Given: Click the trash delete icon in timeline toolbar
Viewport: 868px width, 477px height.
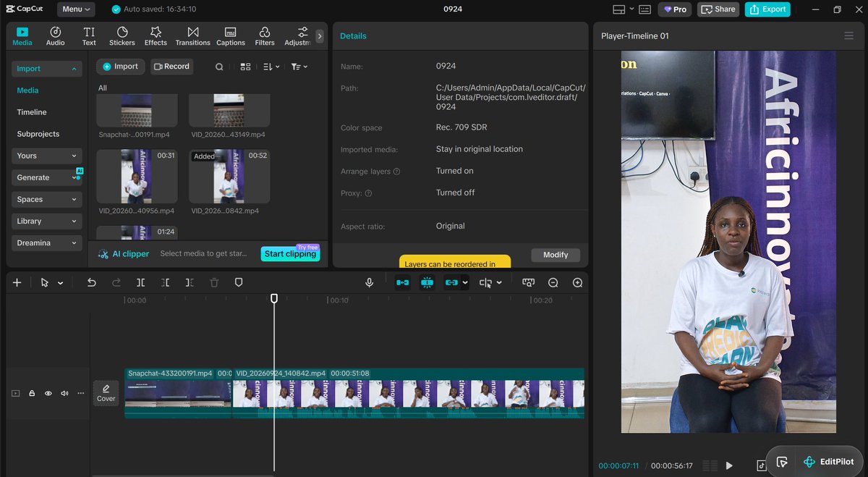Looking at the screenshot, I should [x=214, y=283].
